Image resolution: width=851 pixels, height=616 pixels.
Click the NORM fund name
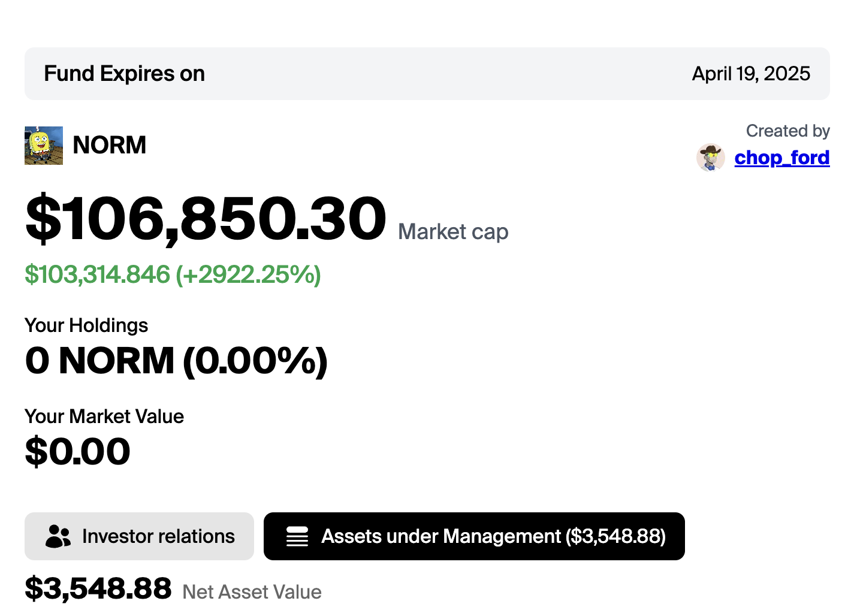click(x=110, y=145)
